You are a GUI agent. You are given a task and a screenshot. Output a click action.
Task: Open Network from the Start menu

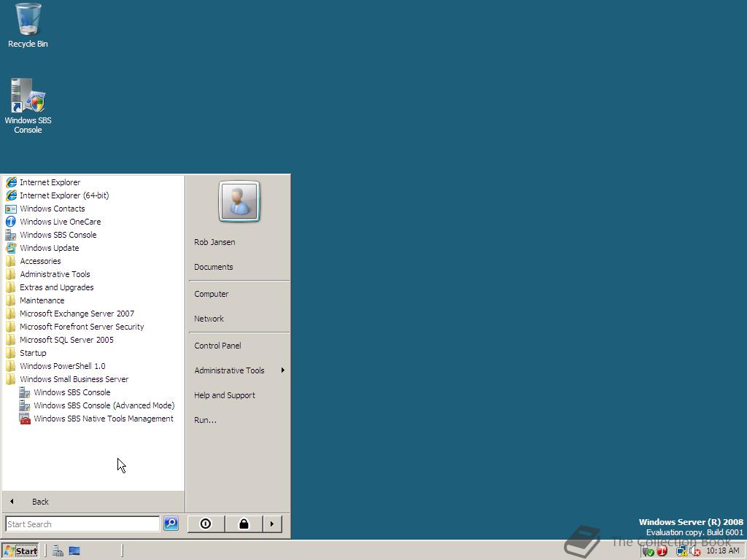coord(209,319)
